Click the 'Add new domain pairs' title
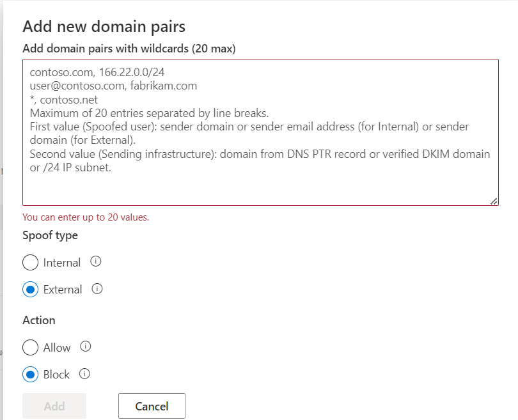 [x=104, y=26]
